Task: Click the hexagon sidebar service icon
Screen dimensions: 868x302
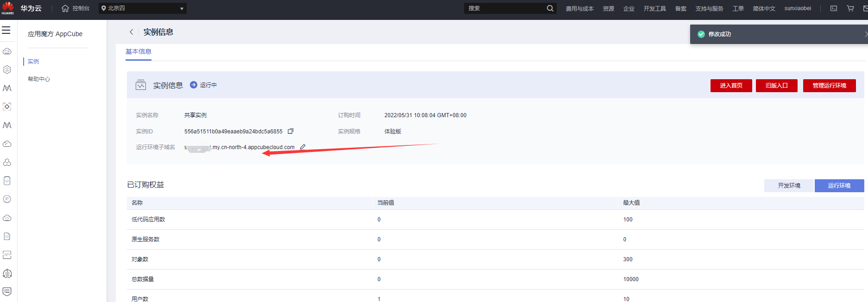Action: point(7,69)
